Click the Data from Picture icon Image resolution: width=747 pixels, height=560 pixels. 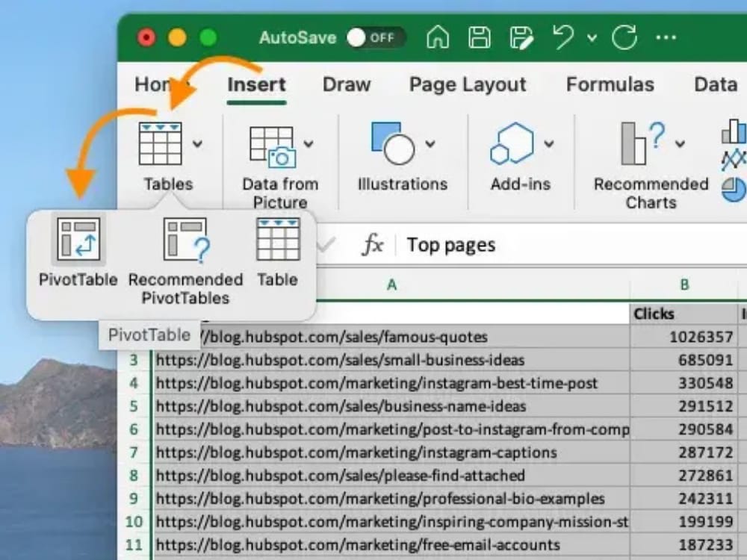[273, 147]
